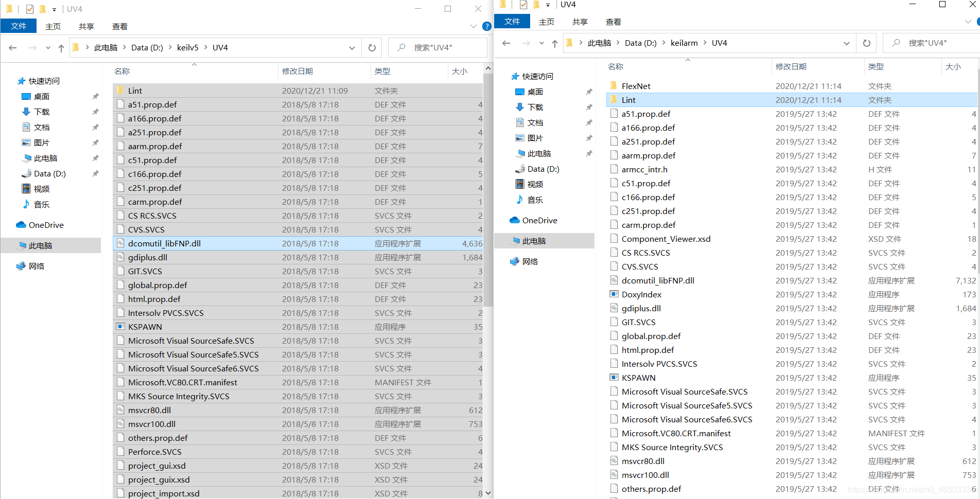Click the gdiplus.dll icon in right window
Image resolution: width=980 pixels, height=499 pixels.
tap(614, 308)
